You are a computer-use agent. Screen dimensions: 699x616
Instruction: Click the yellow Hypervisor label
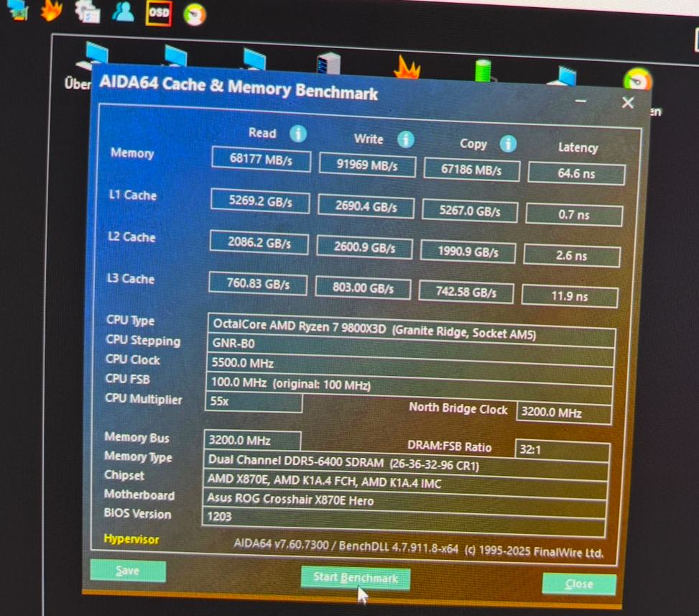click(x=131, y=539)
